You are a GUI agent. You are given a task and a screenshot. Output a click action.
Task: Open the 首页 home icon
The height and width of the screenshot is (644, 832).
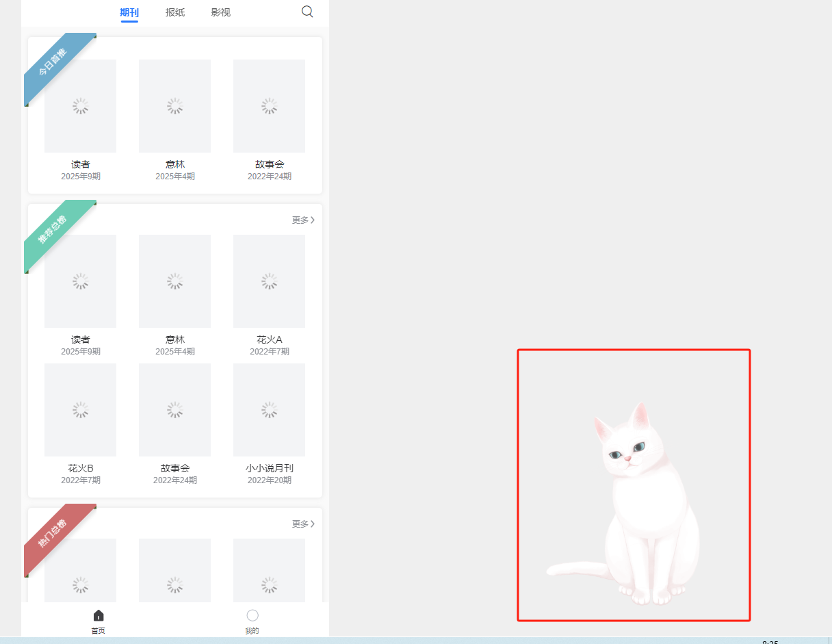tap(99, 616)
